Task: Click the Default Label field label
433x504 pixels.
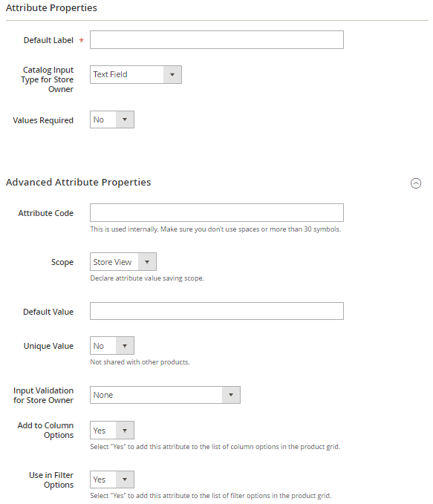Action: (x=48, y=40)
